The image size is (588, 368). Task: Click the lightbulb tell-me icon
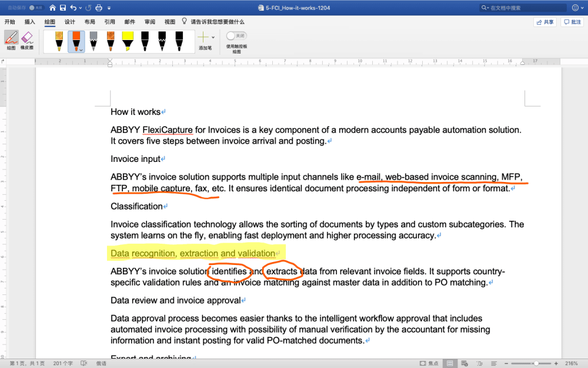click(x=184, y=21)
